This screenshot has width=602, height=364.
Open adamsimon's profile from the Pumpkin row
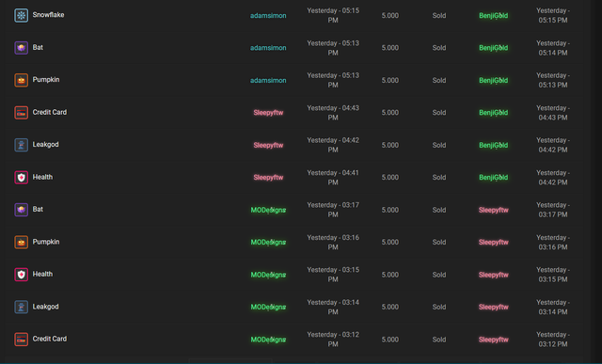pos(268,81)
